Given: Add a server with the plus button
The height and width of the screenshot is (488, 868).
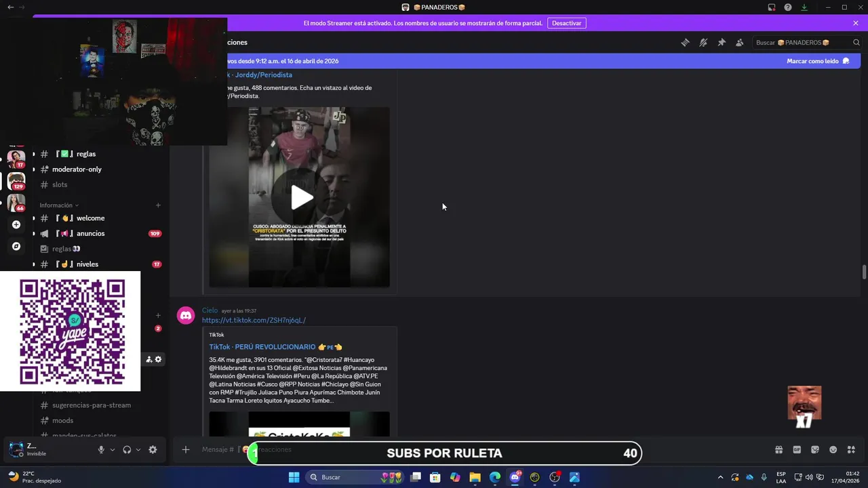Looking at the screenshot, I should (x=16, y=224).
